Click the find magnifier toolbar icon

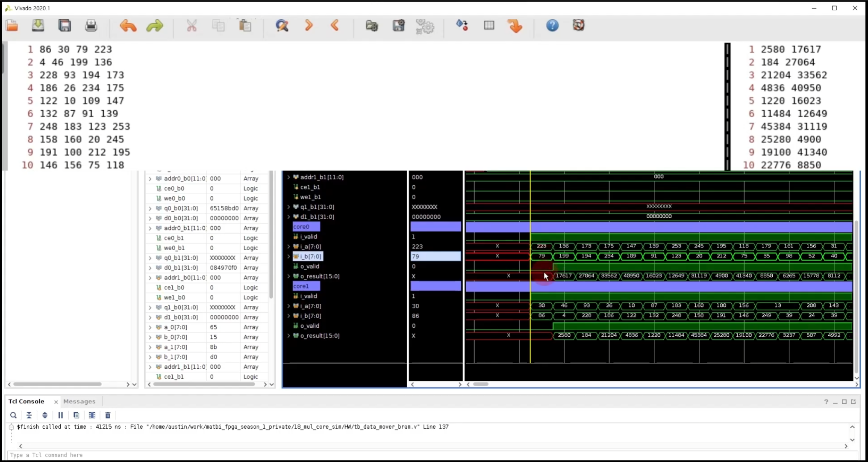pos(282,26)
